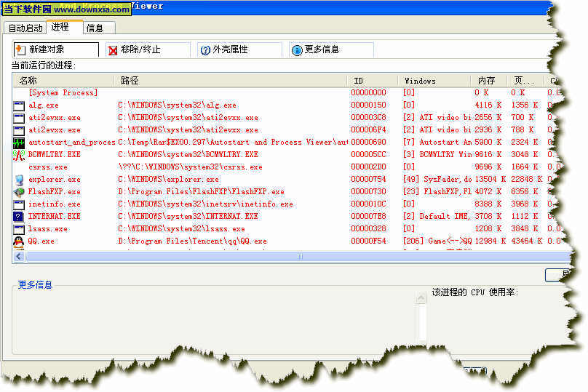
Task: Select the BCMWLTRY.EXE process icon
Action: pyautogui.click(x=19, y=155)
